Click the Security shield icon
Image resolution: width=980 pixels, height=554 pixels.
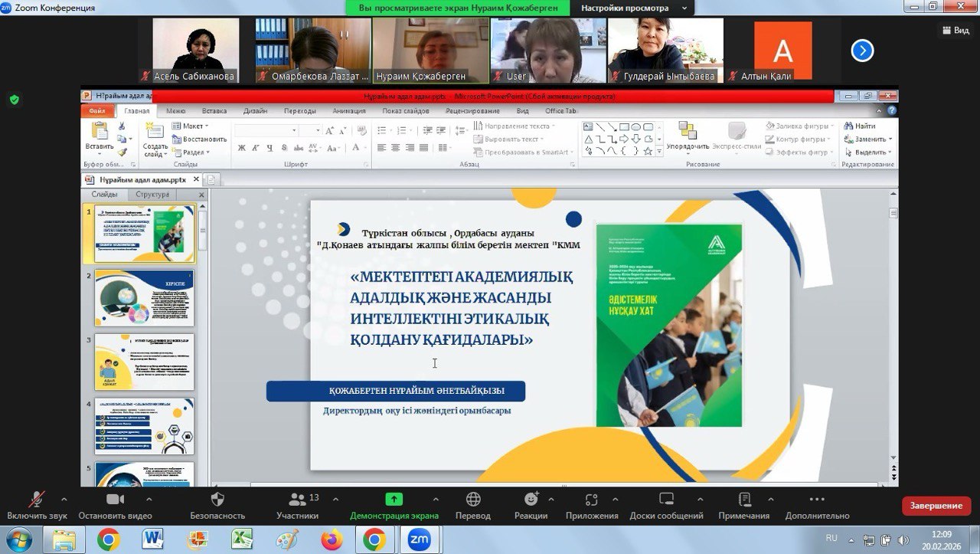coord(217,500)
